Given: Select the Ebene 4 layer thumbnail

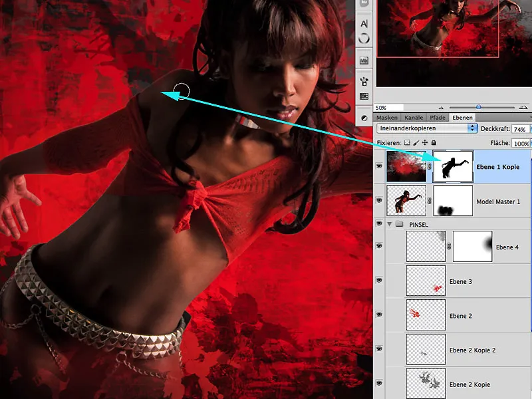Looking at the screenshot, I should 426,246.
